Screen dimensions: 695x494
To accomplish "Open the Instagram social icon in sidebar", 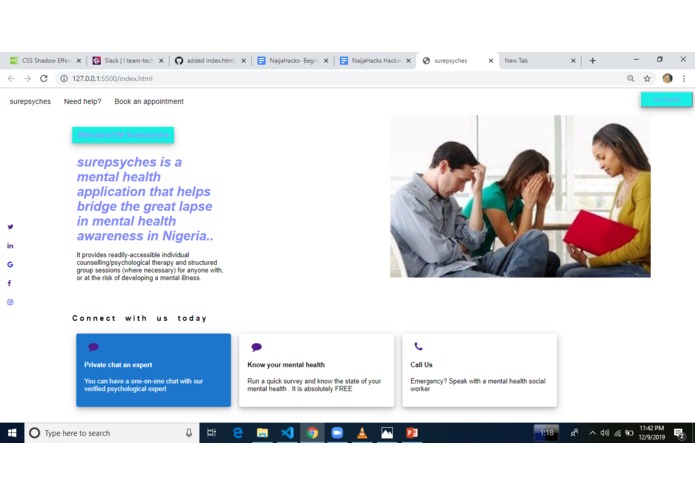I will (x=10, y=302).
